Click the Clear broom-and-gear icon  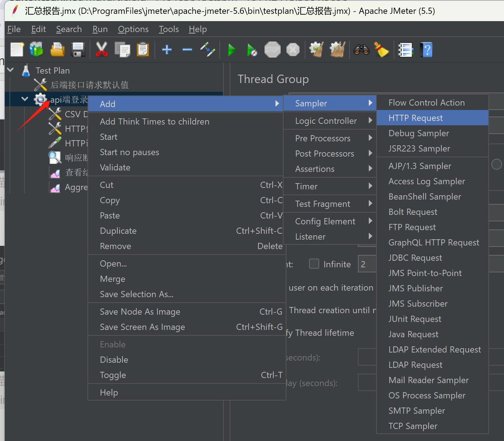coord(316,50)
